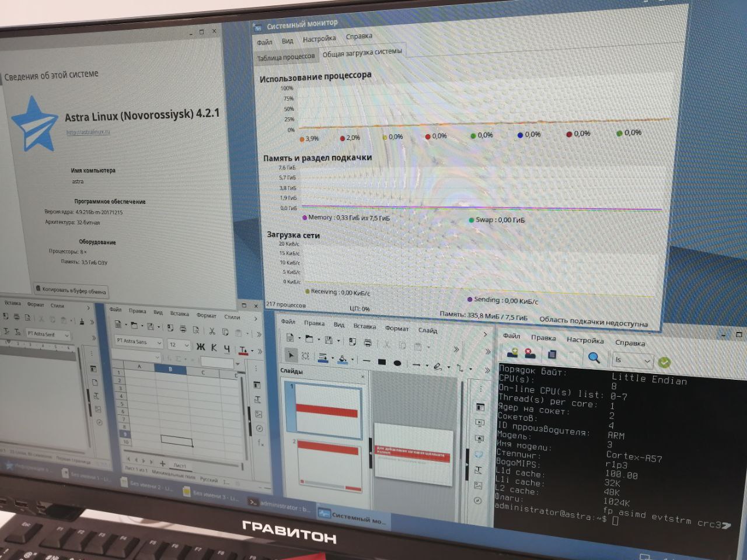This screenshot has height=560, width=747.
Task: Click the Italic (К) icon in Calc
Action: click(214, 348)
